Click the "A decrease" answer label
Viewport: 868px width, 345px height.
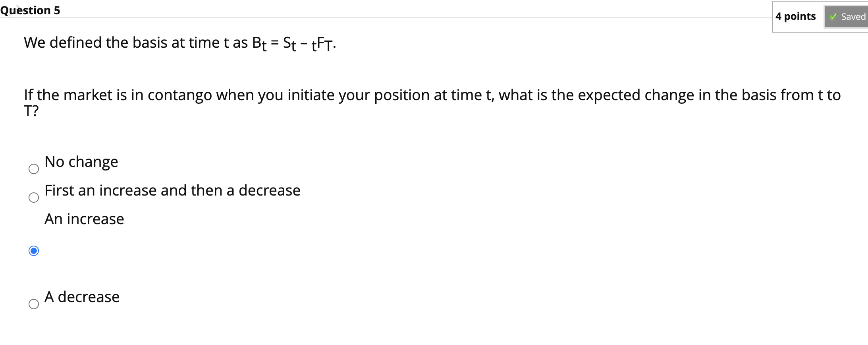coord(82,297)
